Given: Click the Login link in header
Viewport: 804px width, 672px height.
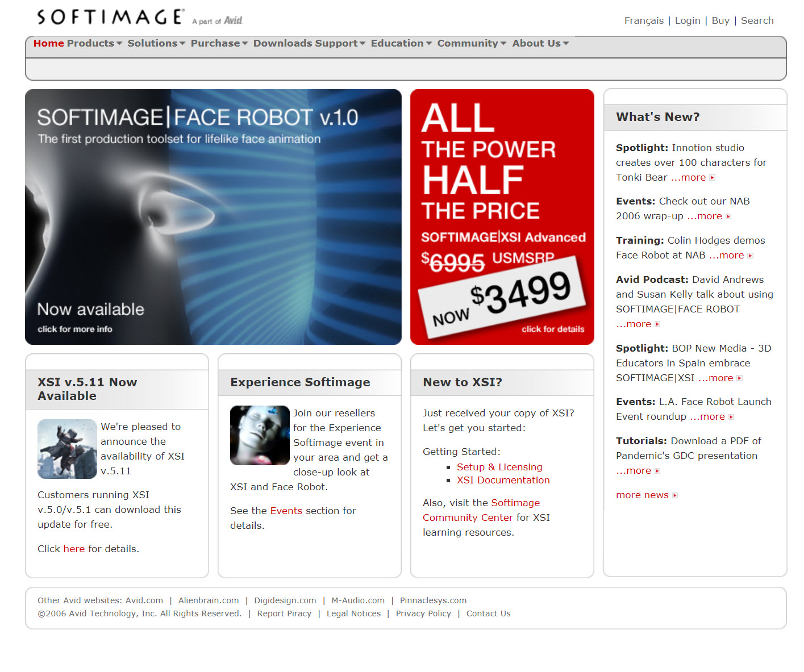Looking at the screenshot, I should pyautogui.click(x=687, y=20).
